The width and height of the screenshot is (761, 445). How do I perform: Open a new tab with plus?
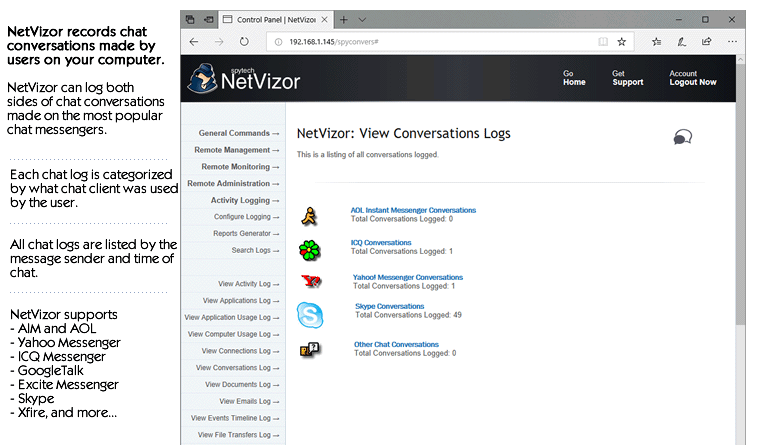344,19
